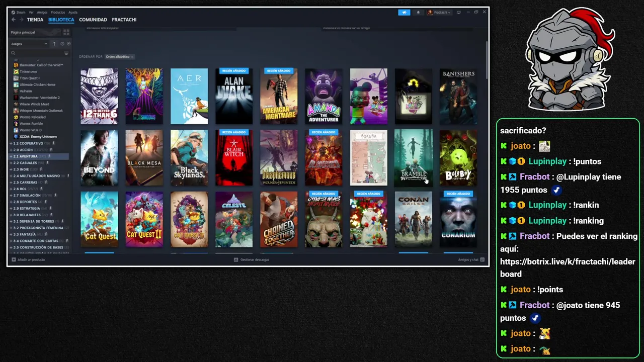Viewport: 644px width, 362px height.
Task: Open the Blair Witch game cover
Action: coord(234,158)
